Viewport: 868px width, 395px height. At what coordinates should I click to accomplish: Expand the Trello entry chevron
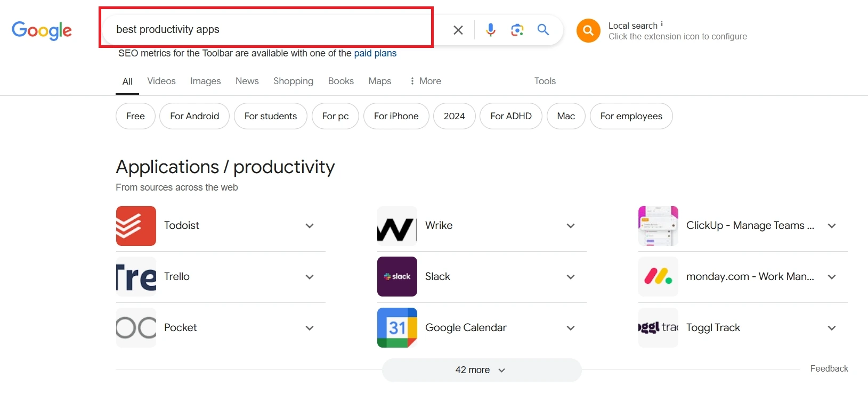(310, 277)
